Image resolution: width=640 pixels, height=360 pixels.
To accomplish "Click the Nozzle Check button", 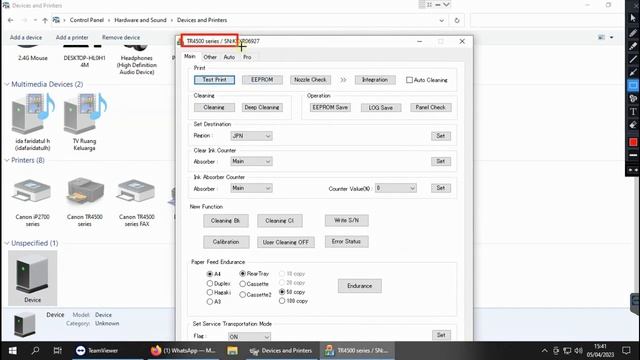I will tap(310, 80).
